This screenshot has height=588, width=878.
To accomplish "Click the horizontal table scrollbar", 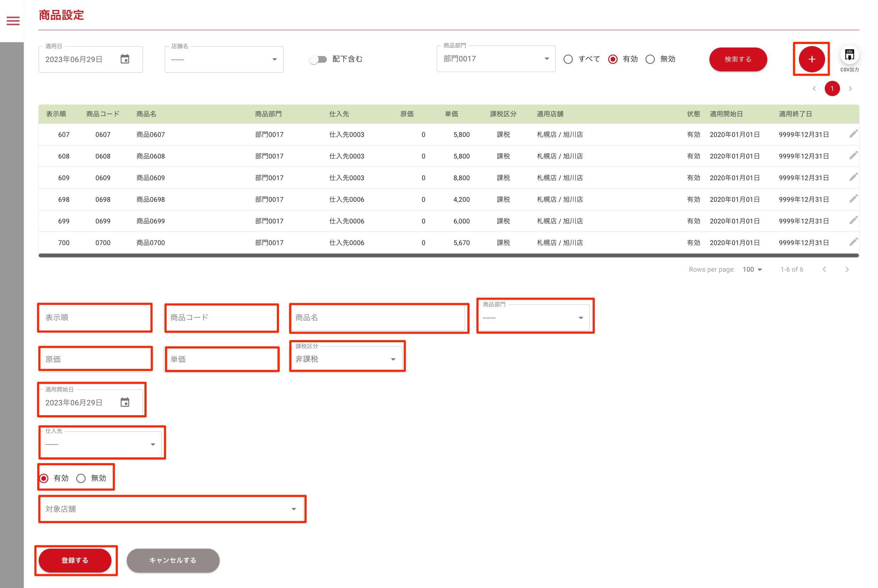I will pos(448,255).
